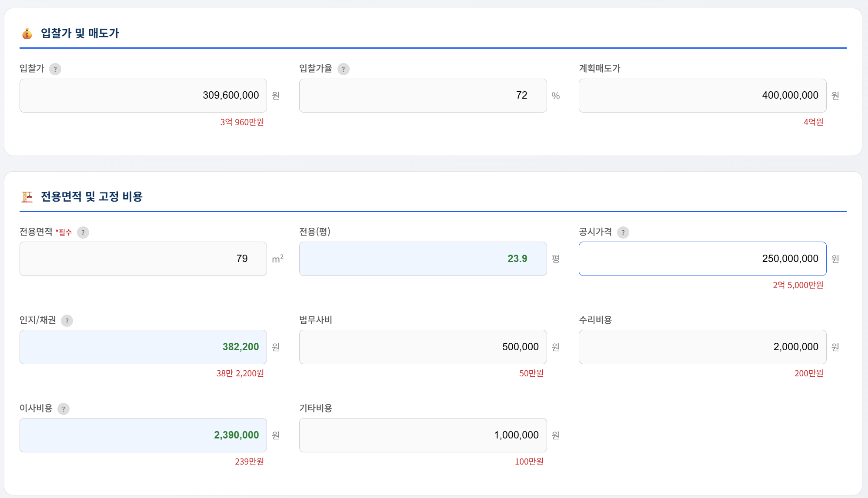Click help icon next to 인지/채권

[67, 321]
